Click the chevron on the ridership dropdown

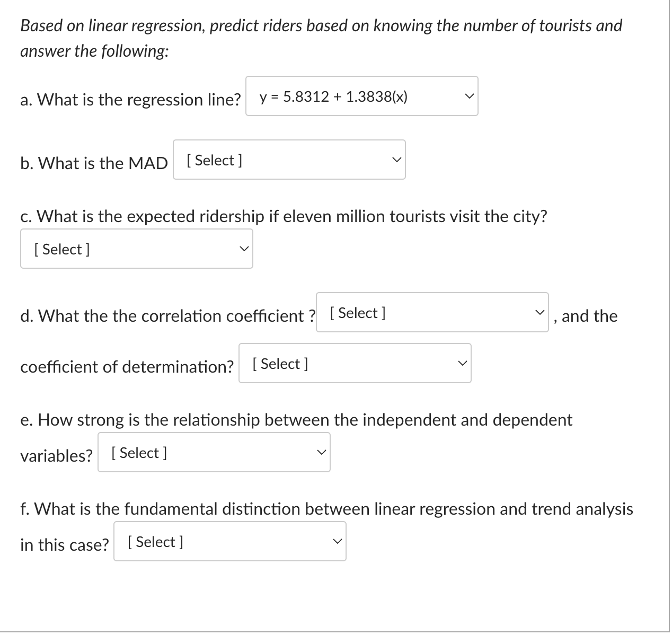tap(243, 248)
